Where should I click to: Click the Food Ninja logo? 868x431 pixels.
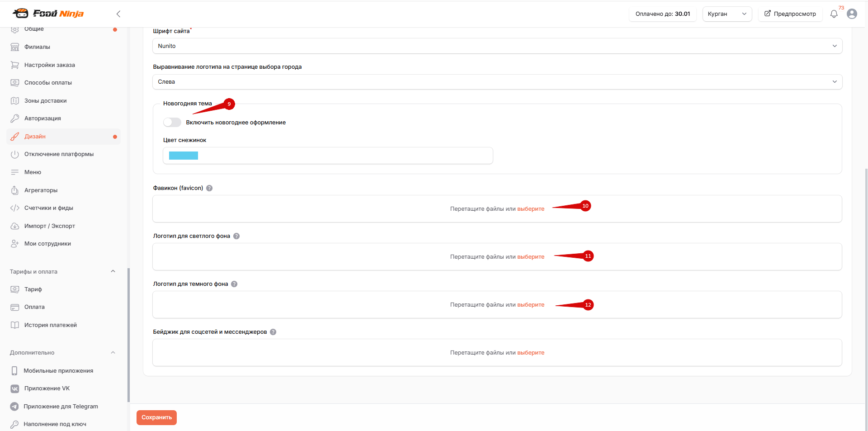[x=48, y=14]
